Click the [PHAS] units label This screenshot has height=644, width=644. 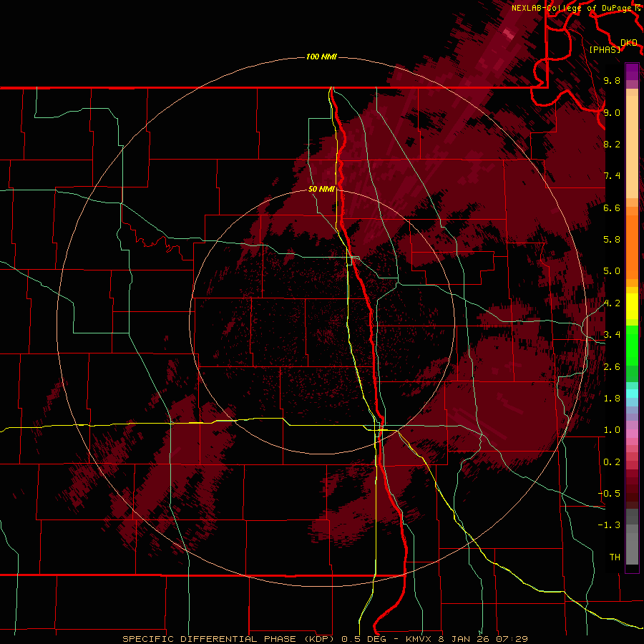[x=605, y=49]
